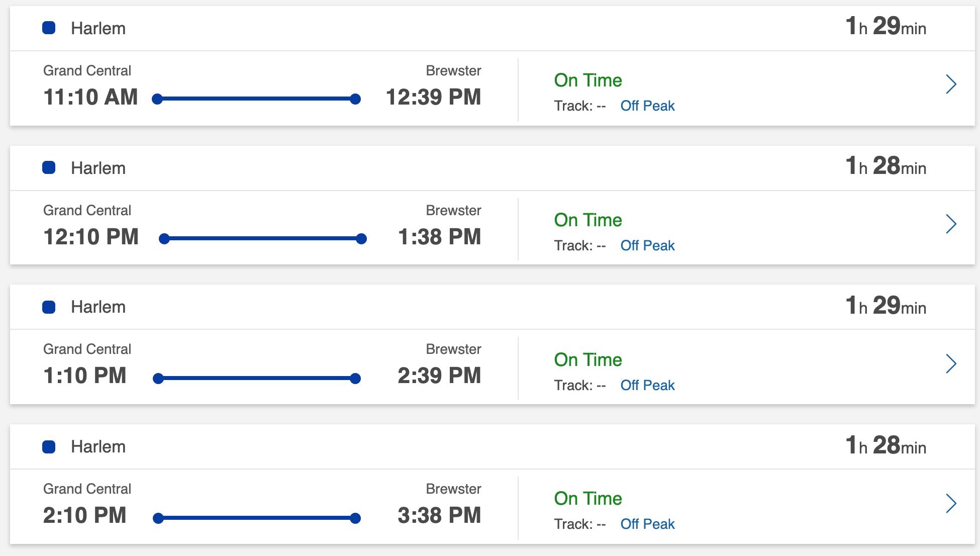Click the Harlem line icon for 1:10 PM trip

click(x=49, y=307)
